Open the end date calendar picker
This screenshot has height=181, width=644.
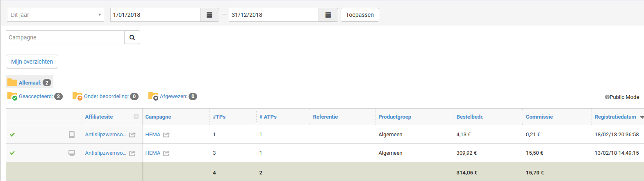[328, 15]
